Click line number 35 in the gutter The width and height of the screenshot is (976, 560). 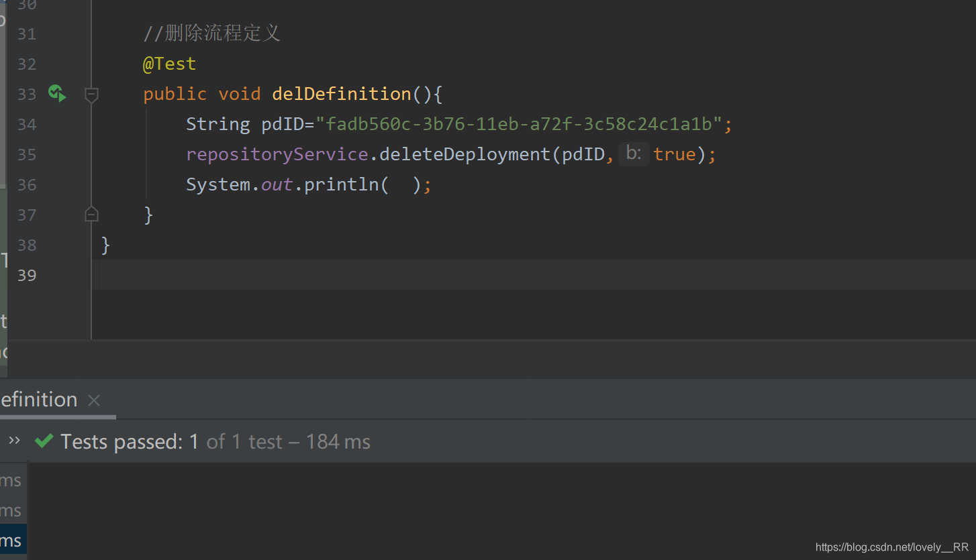pos(27,154)
